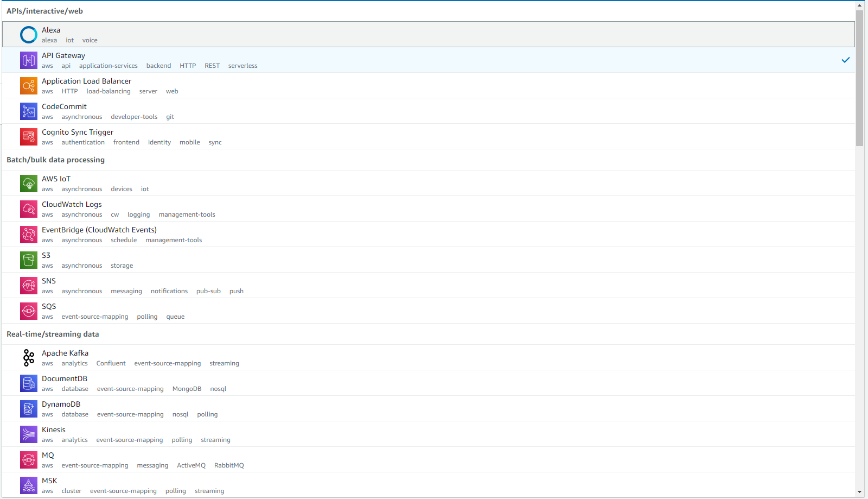Screen dimensions: 868x499
Task: Select AWS IoT as source
Action: click(429, 184)
